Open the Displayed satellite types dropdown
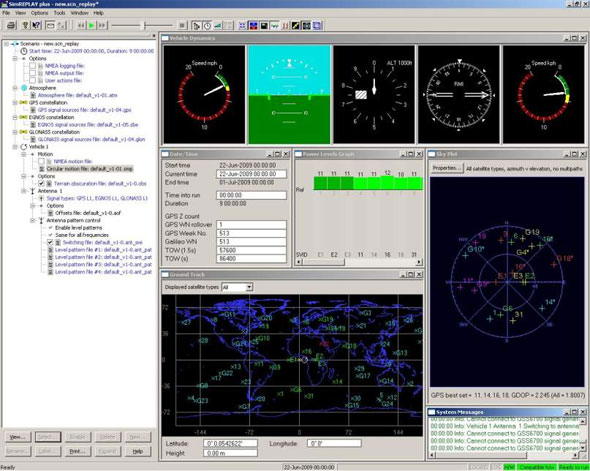The width and height of the screenshot is (590, 471). click(249, 287)
